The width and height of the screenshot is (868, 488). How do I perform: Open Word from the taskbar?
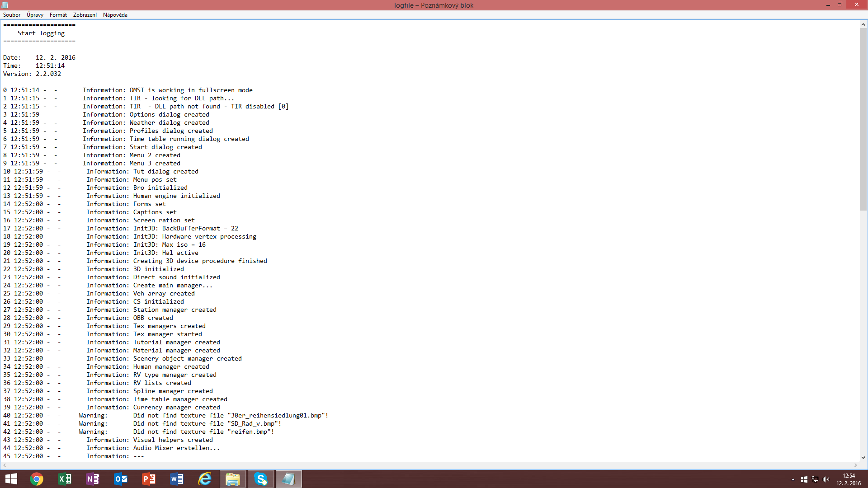click(x=177, y=479)
